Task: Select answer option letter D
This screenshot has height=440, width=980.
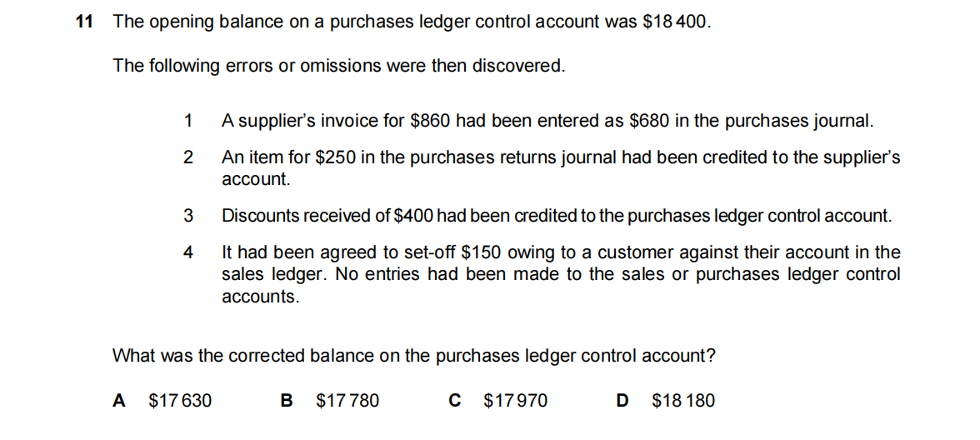Action: click(x=622, y=401)
